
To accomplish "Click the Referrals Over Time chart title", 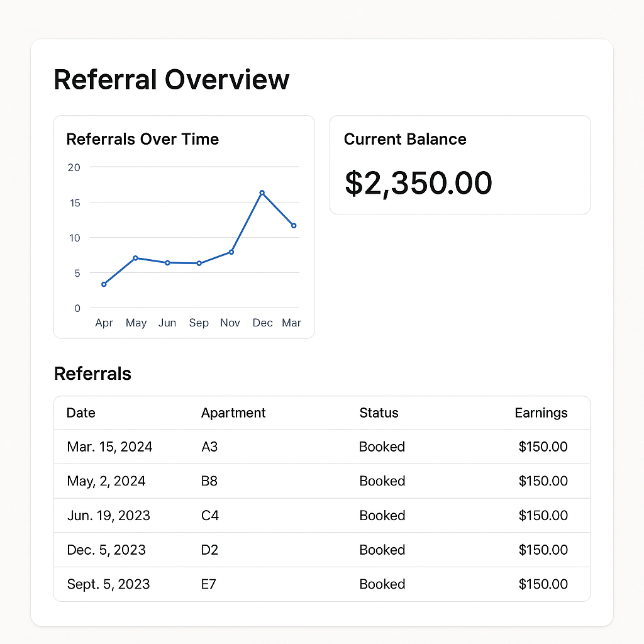I will click(x=143, y=139).
